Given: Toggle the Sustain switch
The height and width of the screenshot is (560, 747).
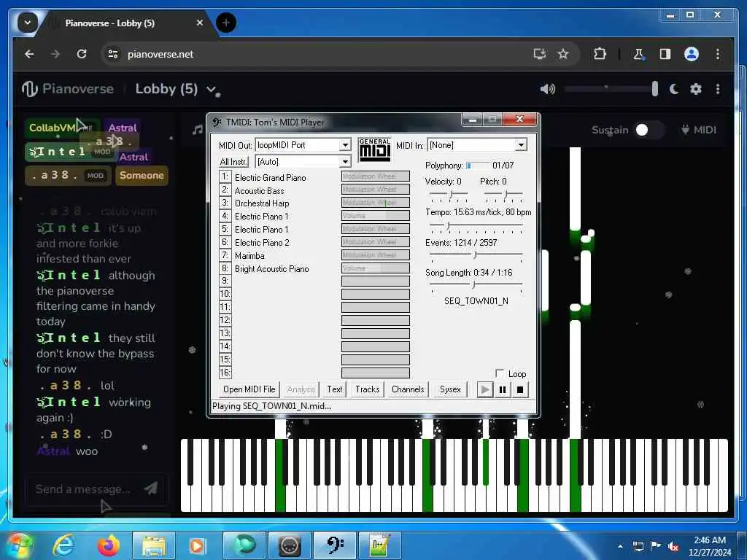Looking at the screenshot, I should 649,130.
